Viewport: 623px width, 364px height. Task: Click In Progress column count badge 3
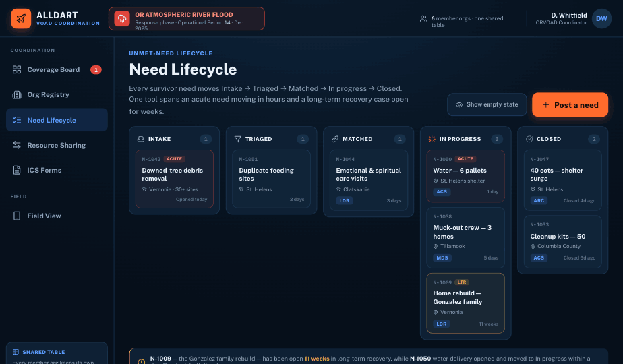[497, 139]
